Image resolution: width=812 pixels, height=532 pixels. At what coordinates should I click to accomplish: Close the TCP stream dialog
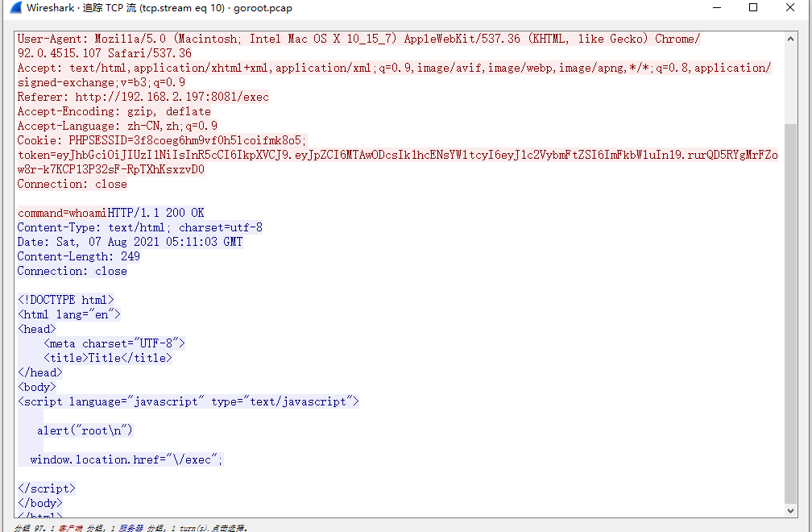[x=790, y=8]
